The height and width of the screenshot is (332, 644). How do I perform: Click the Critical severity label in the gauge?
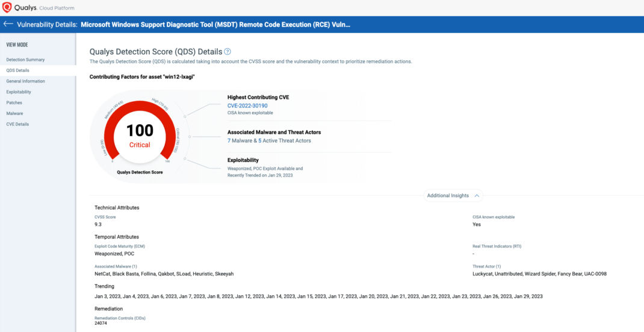pos(140,145)
